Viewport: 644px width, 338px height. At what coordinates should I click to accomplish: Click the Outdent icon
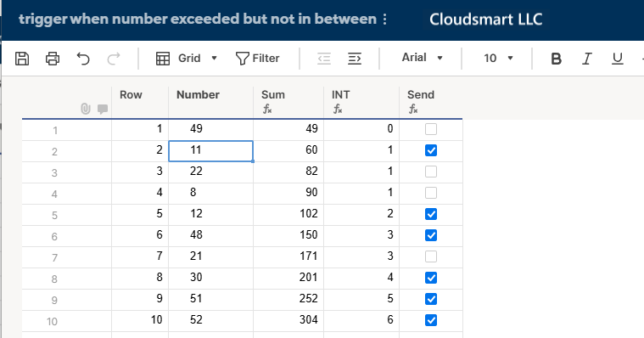(x=324, y=59)
